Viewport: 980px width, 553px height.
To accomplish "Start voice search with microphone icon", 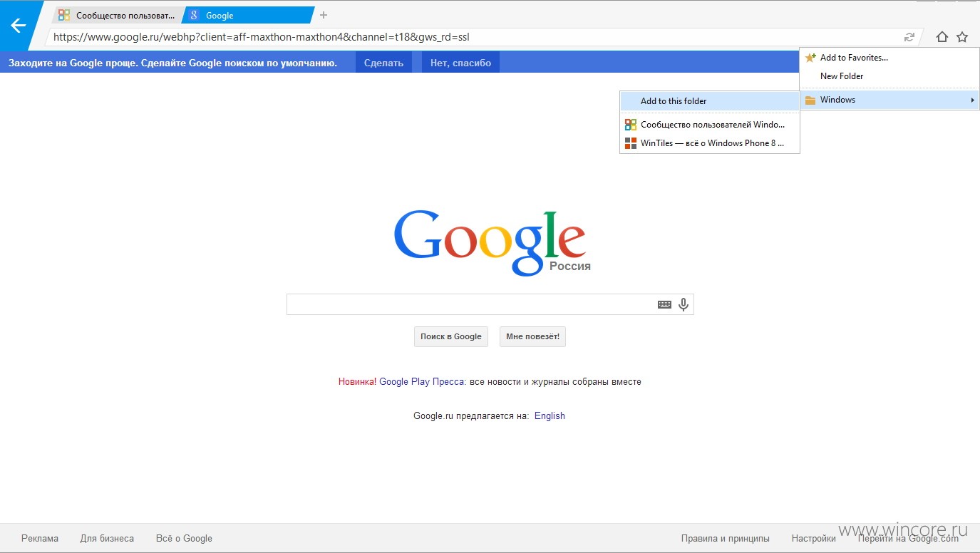I will [x=684, y=305].
